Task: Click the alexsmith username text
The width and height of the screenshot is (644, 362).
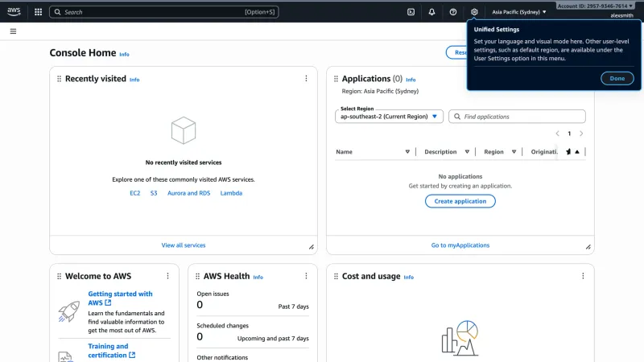Action: (x=621, y=15)
